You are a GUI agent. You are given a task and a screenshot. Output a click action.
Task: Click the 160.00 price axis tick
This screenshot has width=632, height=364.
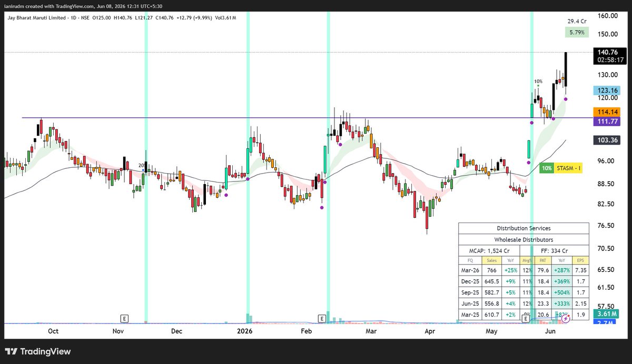pos(607,16)
